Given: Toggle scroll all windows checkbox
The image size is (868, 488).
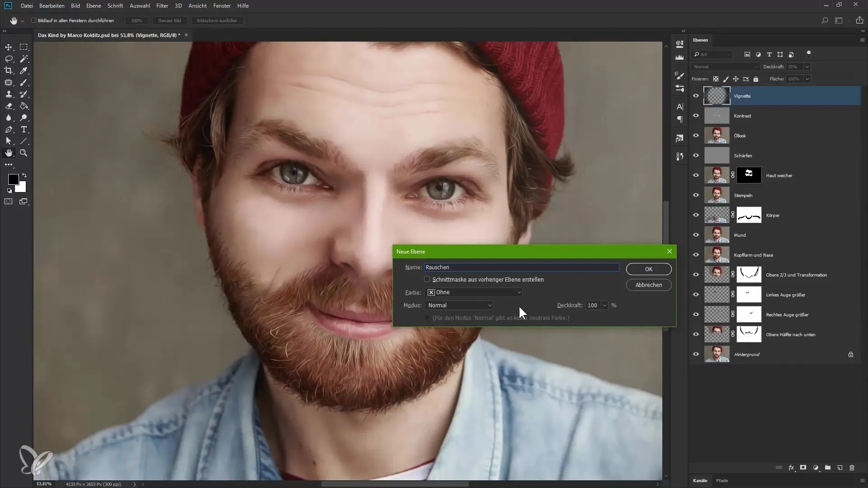Looking at the screenshot, I should click(x=33, y=20).
